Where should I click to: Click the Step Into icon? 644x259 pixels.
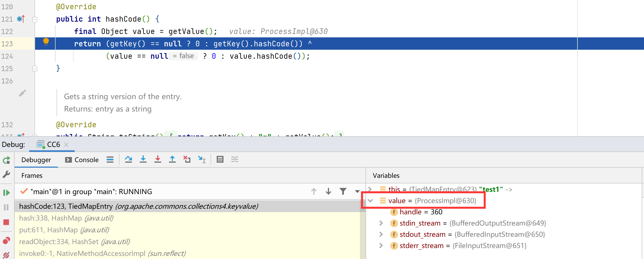(143, 160)
